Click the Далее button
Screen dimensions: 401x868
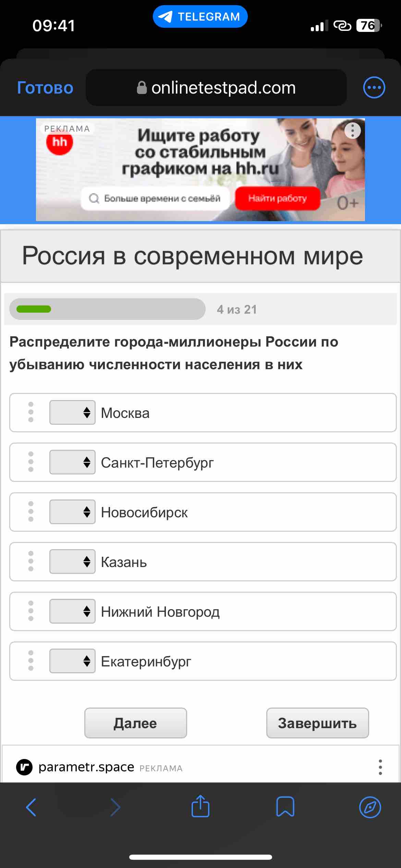coord(136,723)
